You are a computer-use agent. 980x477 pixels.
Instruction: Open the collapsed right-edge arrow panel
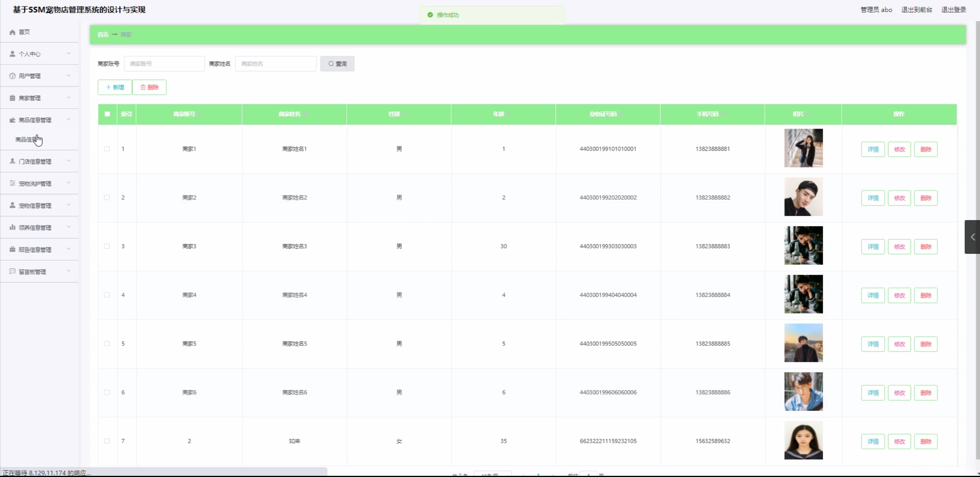[972, 237]
